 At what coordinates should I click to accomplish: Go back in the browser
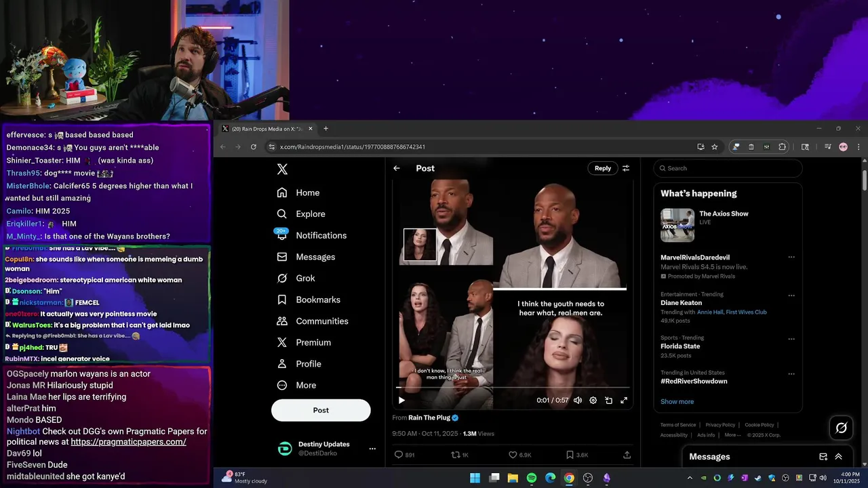point(222,146)
